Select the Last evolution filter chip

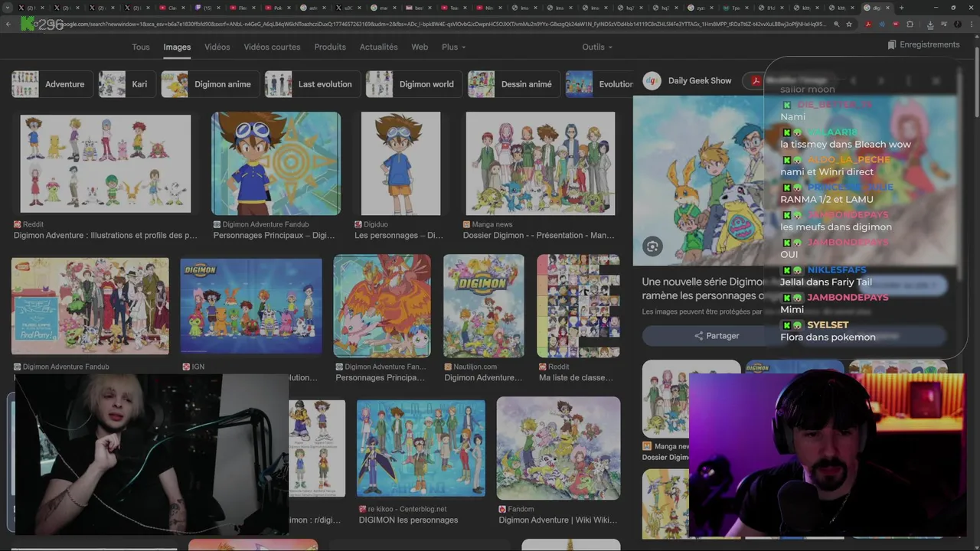[x=312, y=84]
